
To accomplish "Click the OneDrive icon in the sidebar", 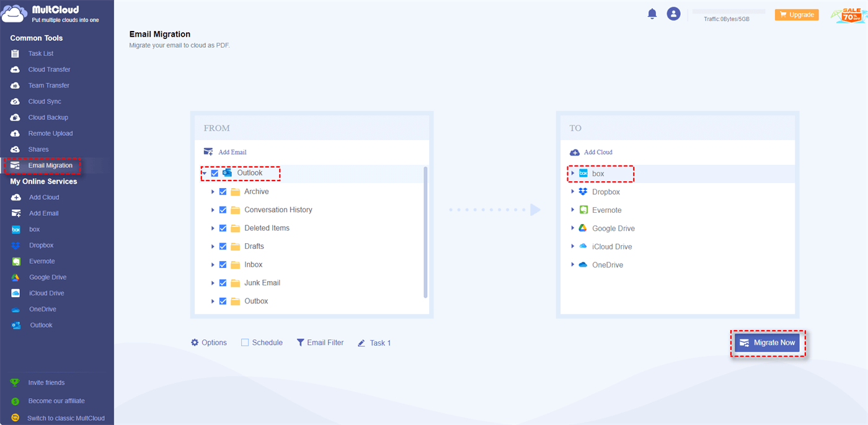I will [16, 309].
